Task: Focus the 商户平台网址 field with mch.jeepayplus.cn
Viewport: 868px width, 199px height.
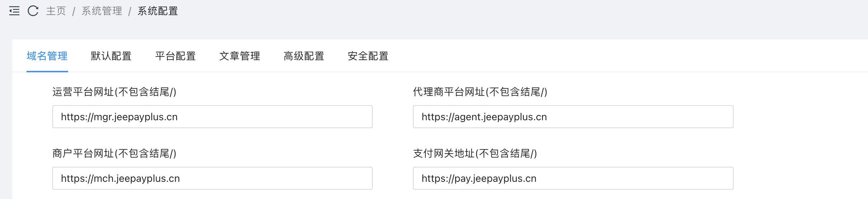Action: [x=213, y=178]
